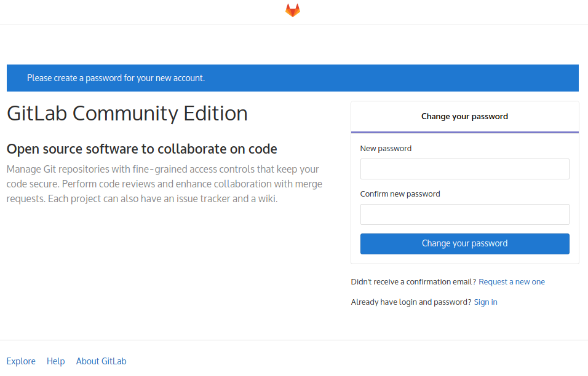Open the Help footer link
Viewport: 588px width, 376px height.
point(56,361)
